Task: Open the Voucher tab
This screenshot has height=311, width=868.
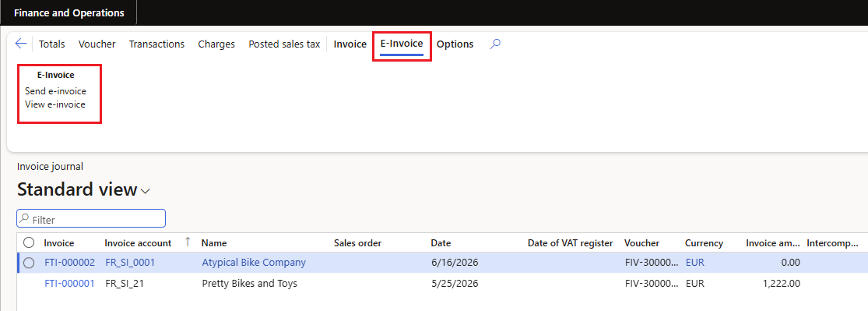Action: pyautogui.click(x=97, y=44)
